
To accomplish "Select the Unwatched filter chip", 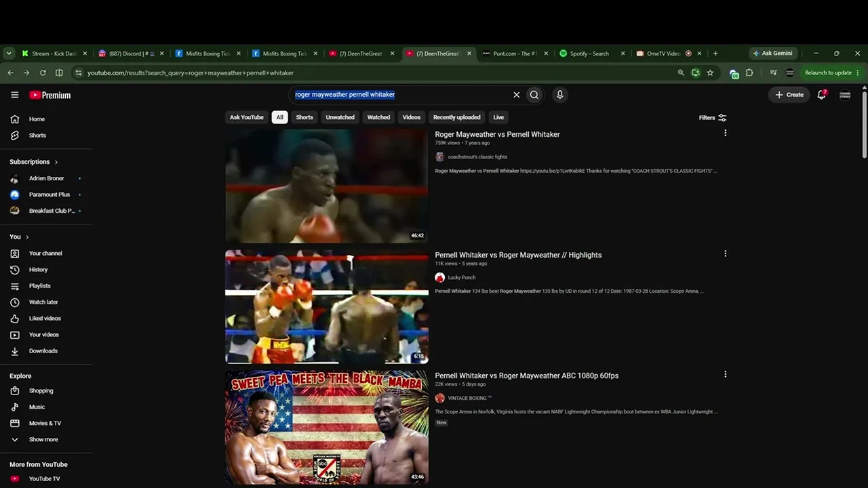I will click(340, 117).
